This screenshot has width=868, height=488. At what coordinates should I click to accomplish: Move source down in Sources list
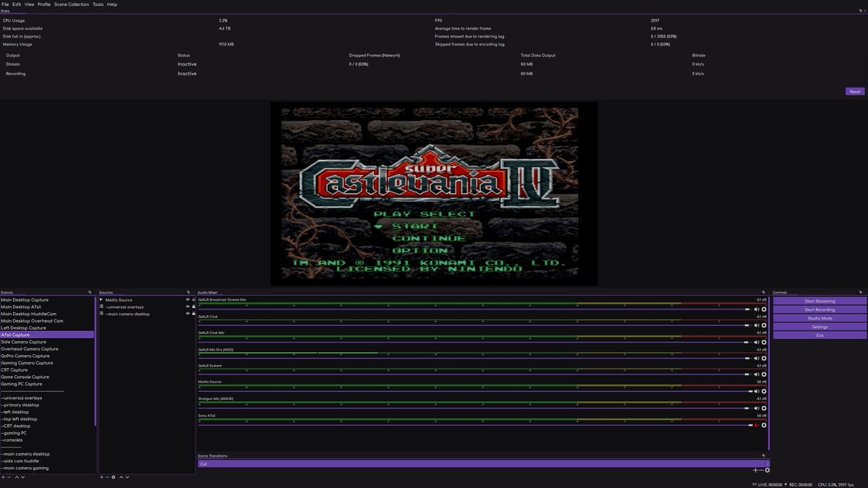127,477
